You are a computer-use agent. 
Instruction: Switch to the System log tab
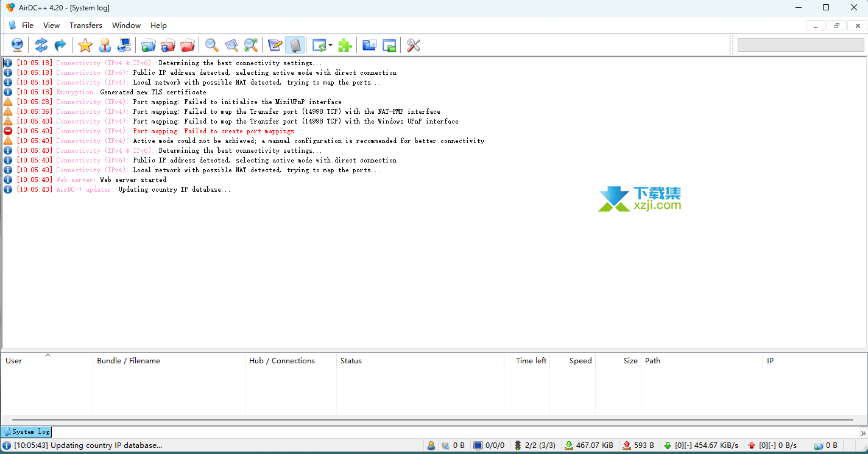point(26,431)
